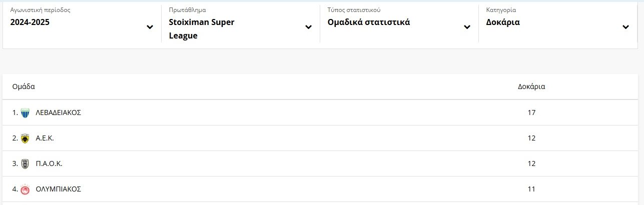Open the ΛΕΒΑΔΕΙΑΚΟΣ team link
The image size is (644, 205).
pyautogui.click(x=58, y=112)
